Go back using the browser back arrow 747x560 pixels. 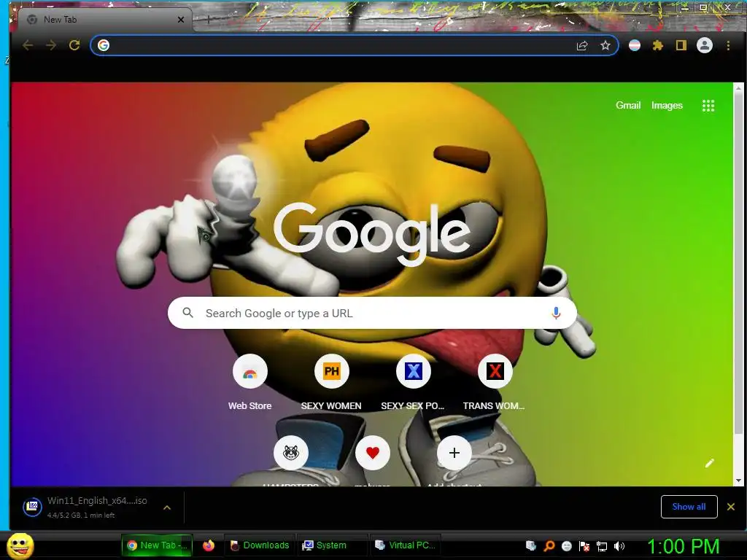(x=28, y=45)
